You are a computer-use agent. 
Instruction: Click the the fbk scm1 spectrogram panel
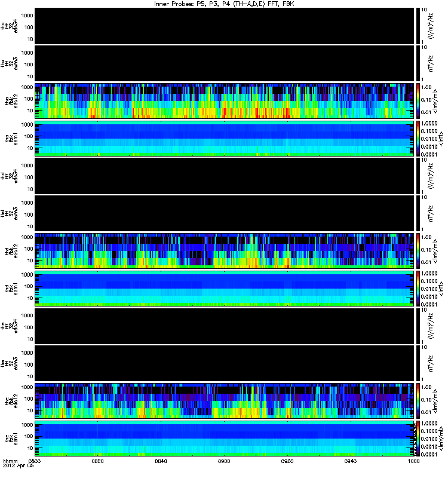point(225,439)
